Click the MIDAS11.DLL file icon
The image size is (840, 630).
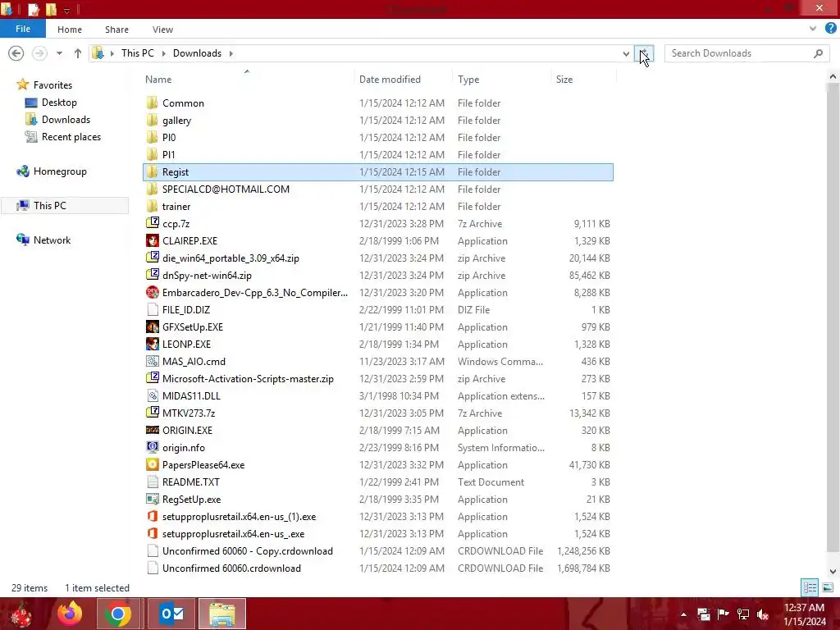[153, 395]
